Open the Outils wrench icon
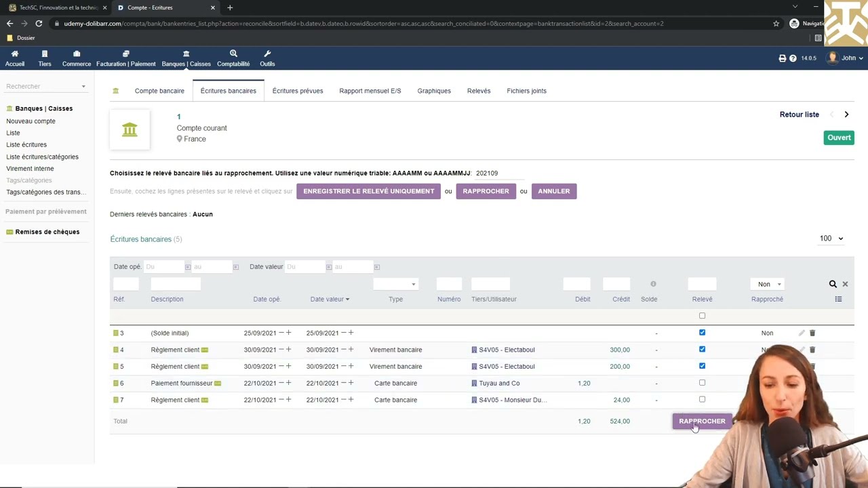Viewport: 868px width, 488px height. coord(267,54)
